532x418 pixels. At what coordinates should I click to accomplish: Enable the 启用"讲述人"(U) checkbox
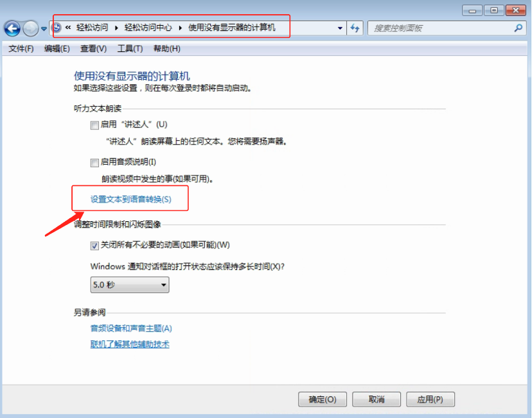tap(94, 125)
